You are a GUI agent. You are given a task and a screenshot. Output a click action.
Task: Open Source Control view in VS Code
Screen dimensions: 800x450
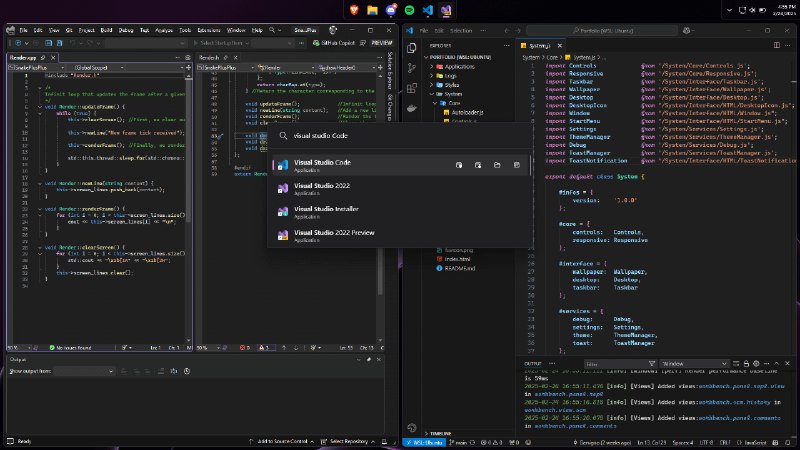[x=412, y=68]
